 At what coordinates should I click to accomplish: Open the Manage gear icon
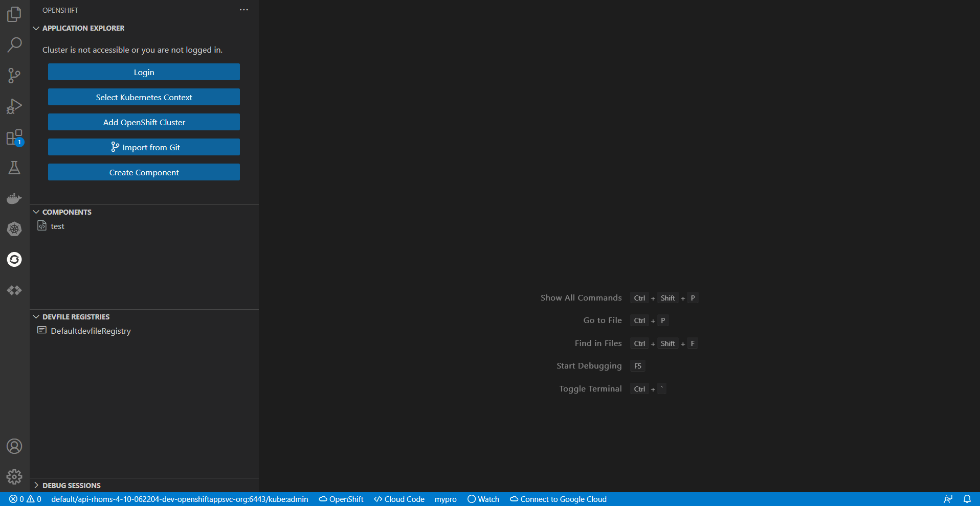click(x=14, y=477)
